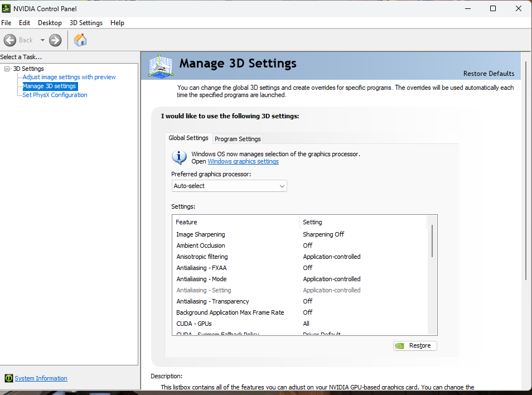Click the All value for CUDA - GPUs

coord(306,324)
